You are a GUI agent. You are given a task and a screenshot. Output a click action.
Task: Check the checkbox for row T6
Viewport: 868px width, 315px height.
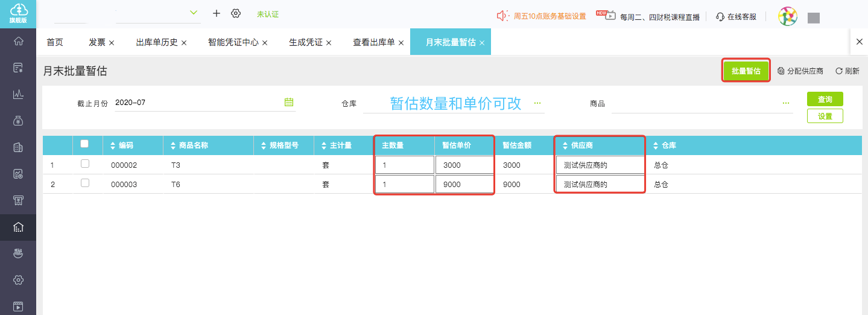tap(85, 183)
